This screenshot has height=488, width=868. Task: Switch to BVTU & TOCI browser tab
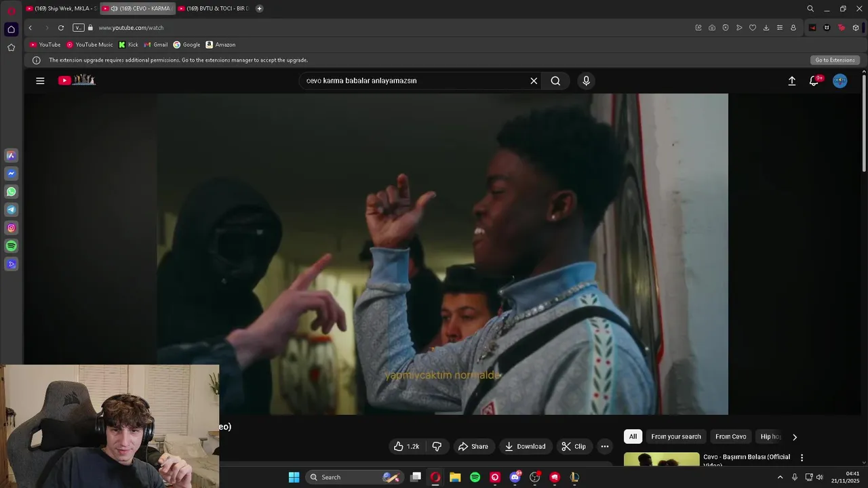pos(214,9)
